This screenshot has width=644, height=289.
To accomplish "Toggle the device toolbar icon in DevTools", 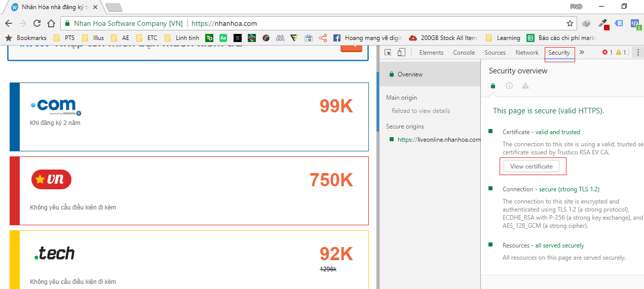I will pyautogui.click(x=401, y=53).
